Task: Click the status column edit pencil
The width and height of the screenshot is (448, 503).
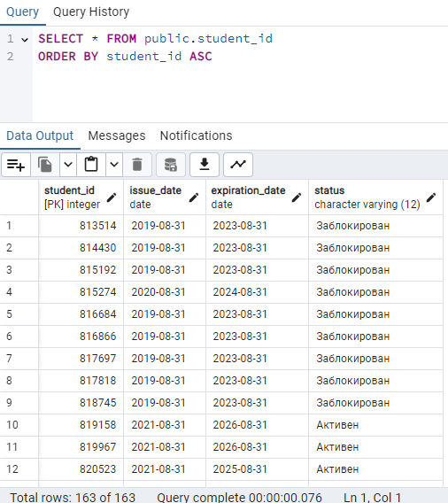Action: (431, 197)
